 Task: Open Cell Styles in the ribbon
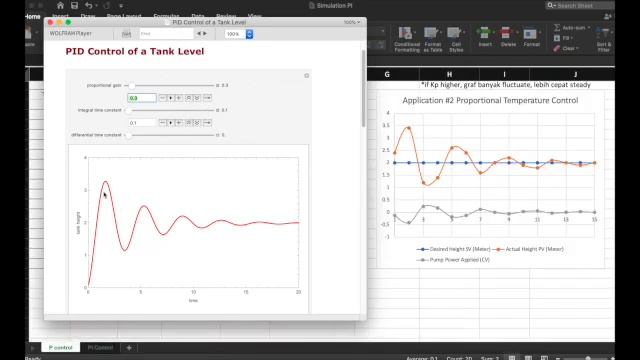coord(456,40)
